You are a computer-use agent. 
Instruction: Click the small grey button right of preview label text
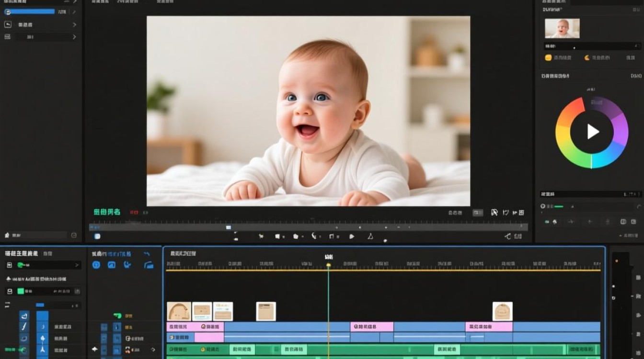(x=478, y=213)
